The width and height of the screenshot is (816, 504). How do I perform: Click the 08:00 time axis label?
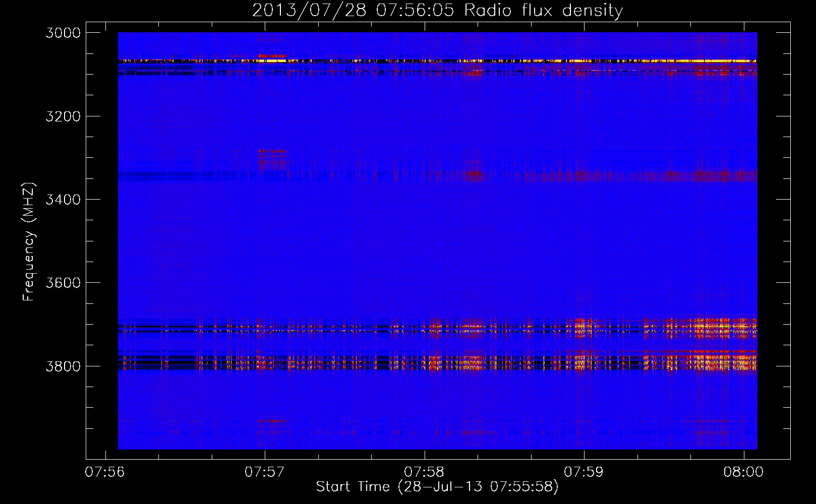click(x=744, y=472)
